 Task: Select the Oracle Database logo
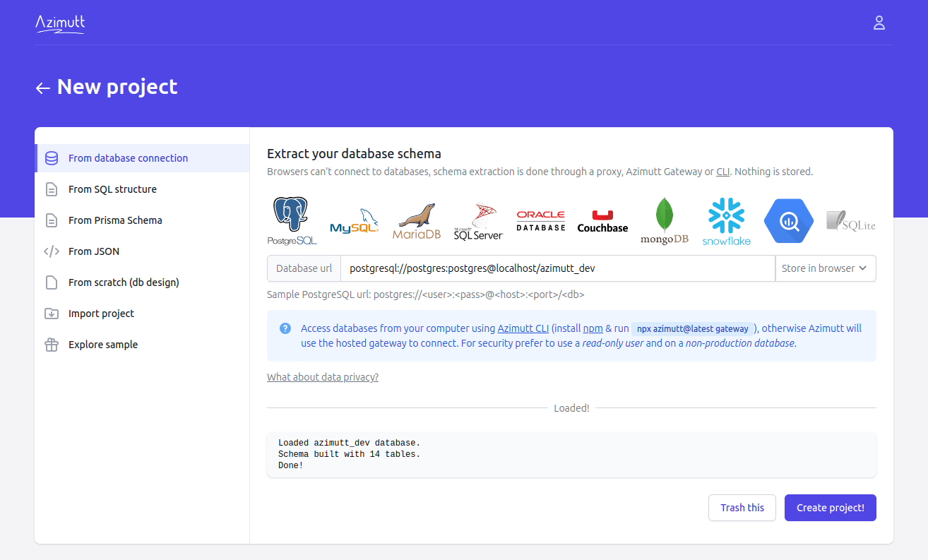tap(540, 220)
